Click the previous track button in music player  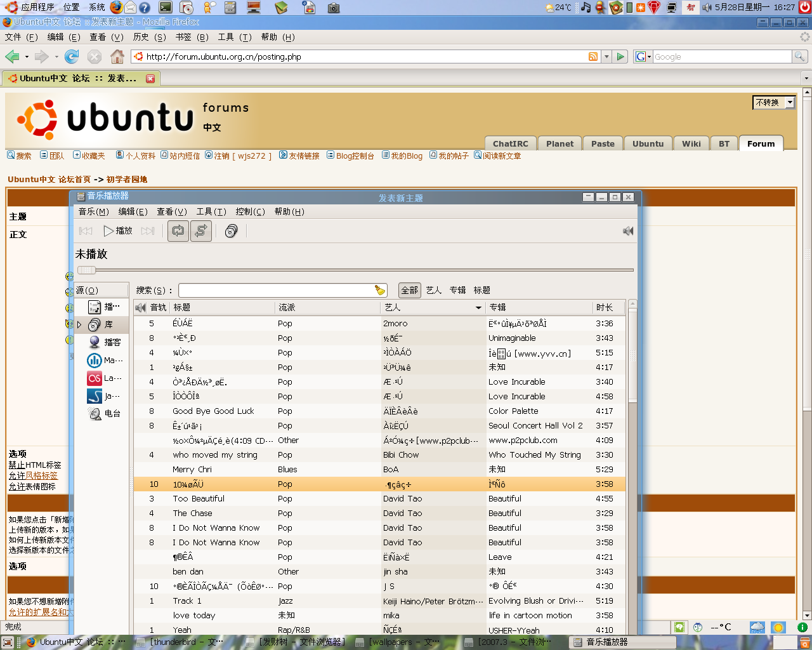click(x=86, y=231)
